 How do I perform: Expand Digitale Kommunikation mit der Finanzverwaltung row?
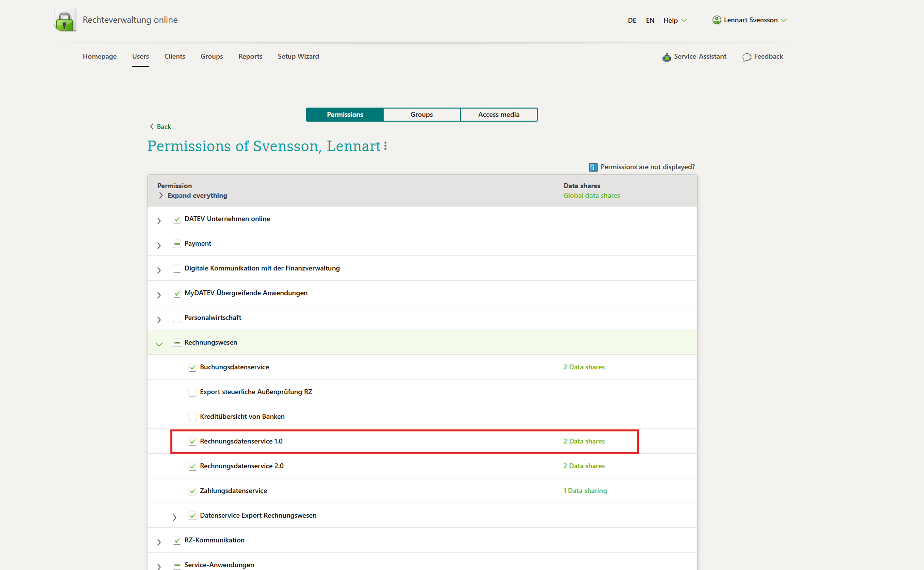click(x=159, y=270)
